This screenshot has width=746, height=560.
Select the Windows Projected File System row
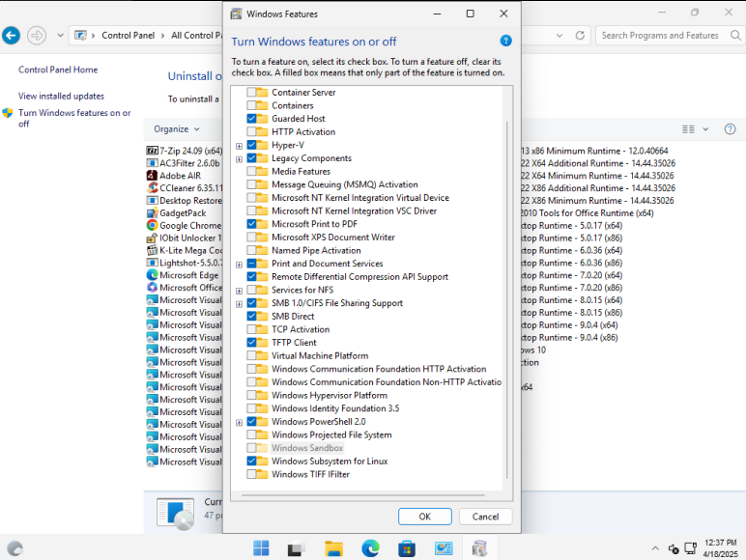pyautogui.click(x=331, y=434)
